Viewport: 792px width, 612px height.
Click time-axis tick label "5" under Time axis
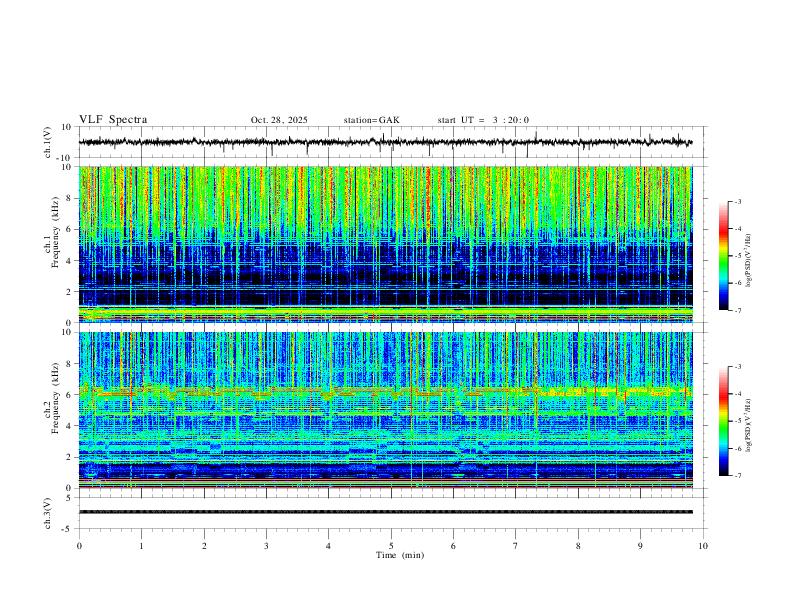coord(391,546)
